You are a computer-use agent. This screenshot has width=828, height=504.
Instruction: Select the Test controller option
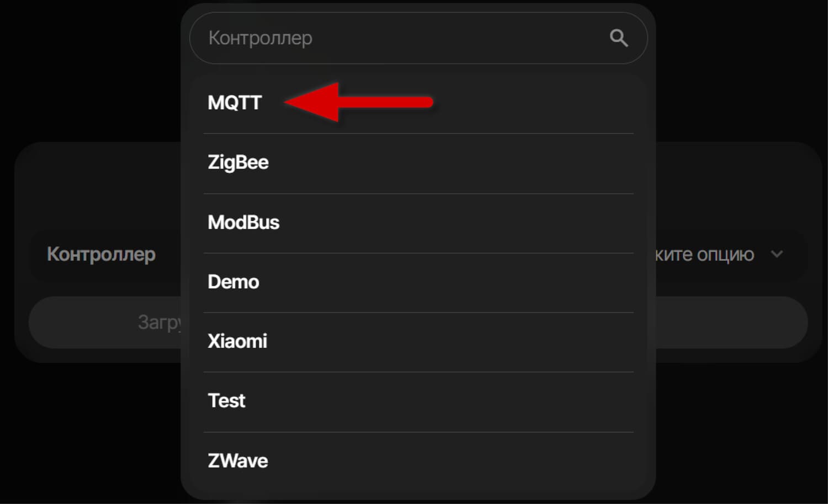pyautogui.click(x=226, y=401)
